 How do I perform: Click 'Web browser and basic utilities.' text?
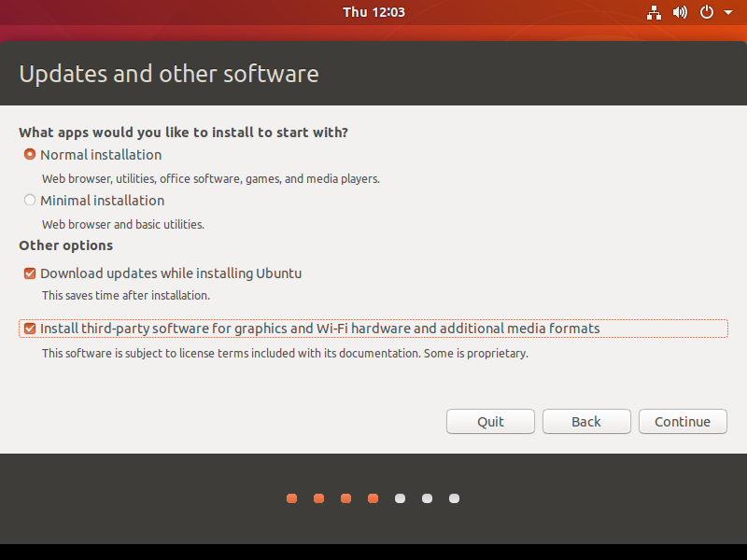123,224
